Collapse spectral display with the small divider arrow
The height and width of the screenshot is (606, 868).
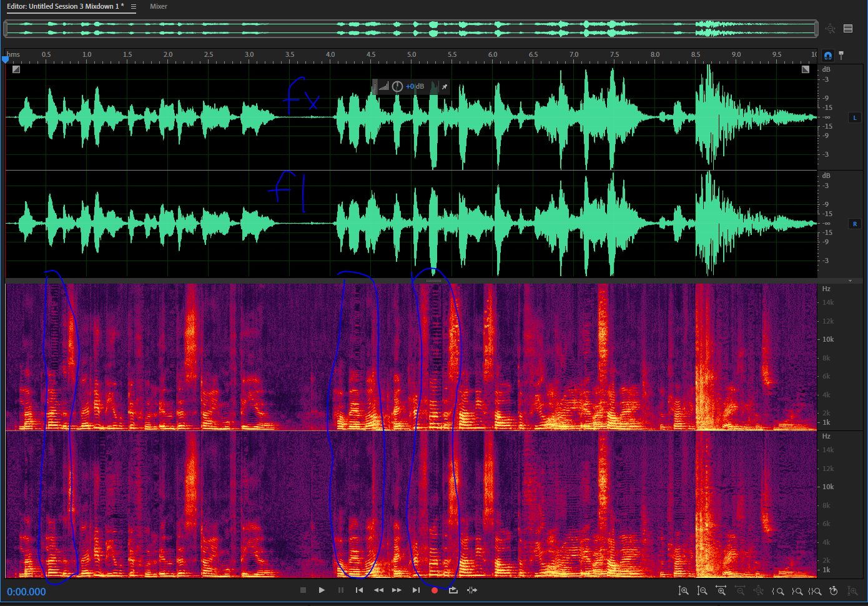click(850, 281)
